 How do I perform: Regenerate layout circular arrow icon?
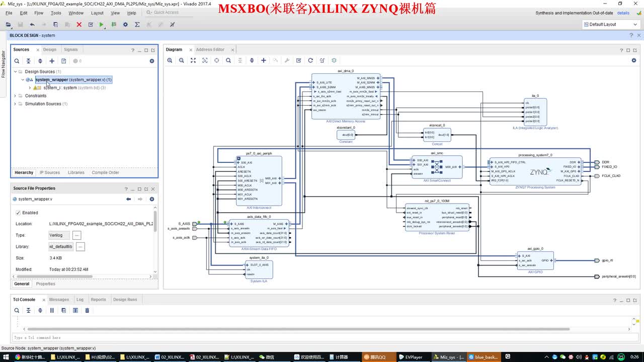click(x=310, y=60)
